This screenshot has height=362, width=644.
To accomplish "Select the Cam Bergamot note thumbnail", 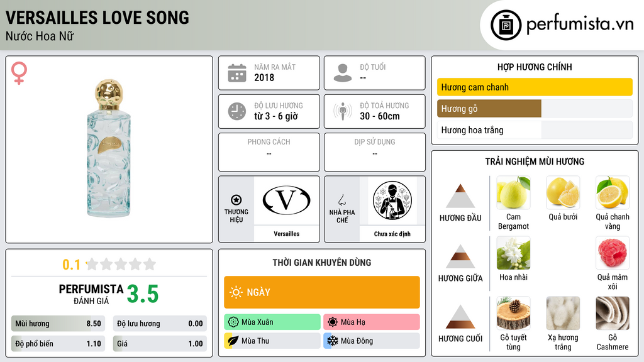I will (x=513, y=192).
